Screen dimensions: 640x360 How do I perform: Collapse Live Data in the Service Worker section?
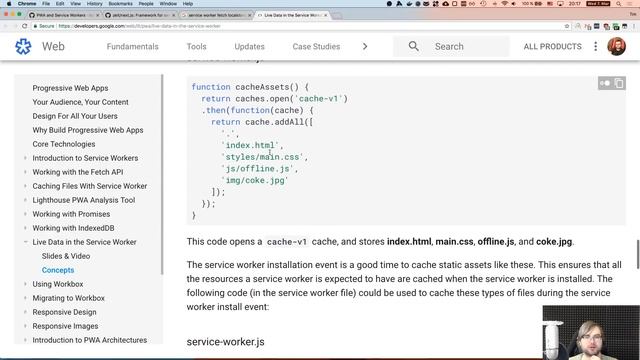click(x=25, y=242)
